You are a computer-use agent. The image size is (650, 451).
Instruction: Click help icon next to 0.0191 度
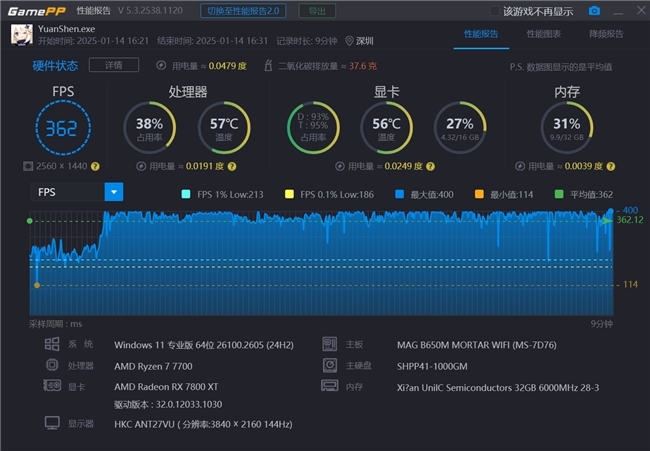(232, 166)
